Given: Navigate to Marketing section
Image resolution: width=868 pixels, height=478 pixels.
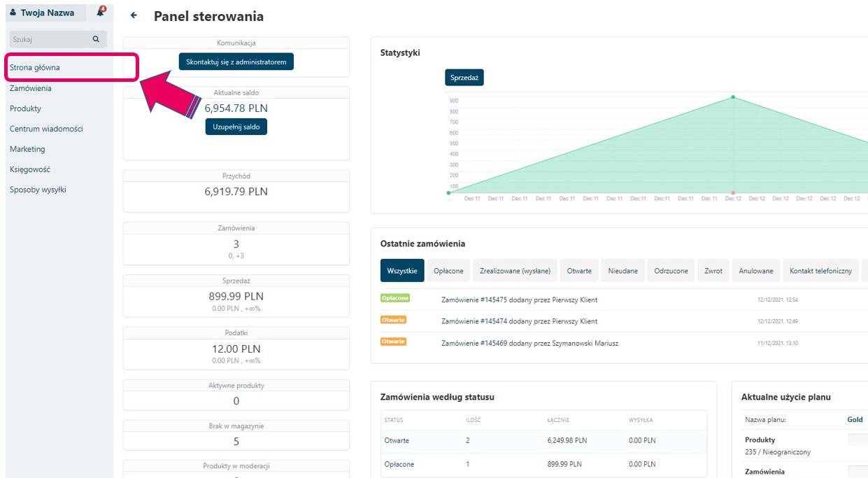Looking at the screenshot, I should point(27,149).
